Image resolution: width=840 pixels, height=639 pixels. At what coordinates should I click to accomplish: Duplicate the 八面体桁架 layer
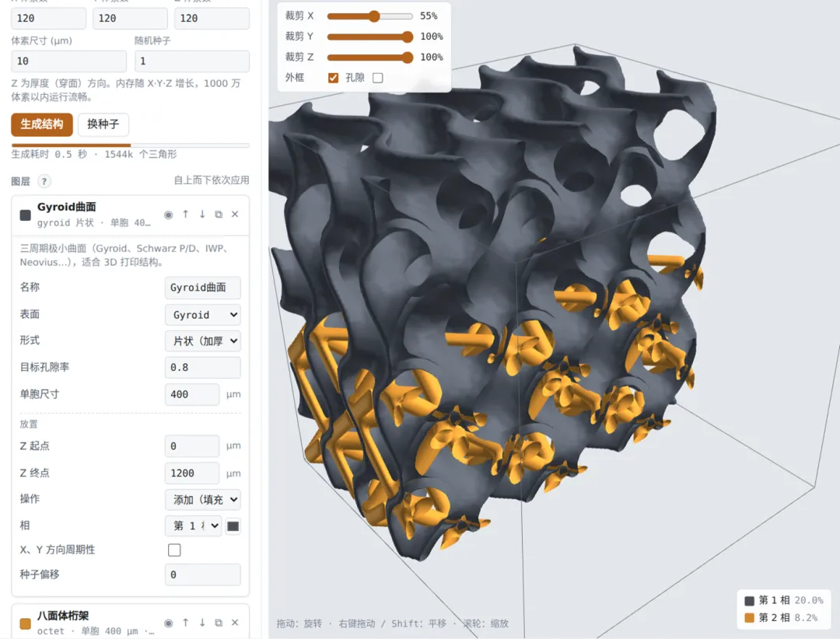[x=219, y=623]
